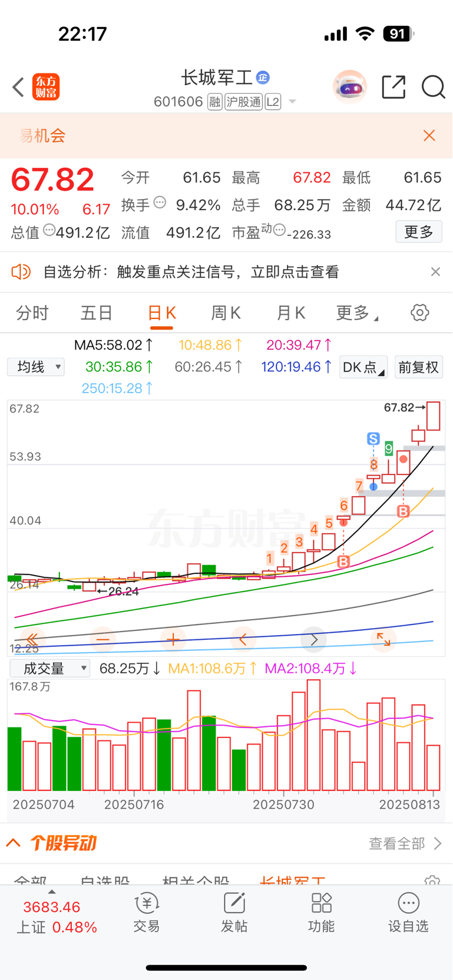Screen dimensions: 453x980
Task: Tap the 250:15.28 moving average value
Action: (x=117, y=388)
